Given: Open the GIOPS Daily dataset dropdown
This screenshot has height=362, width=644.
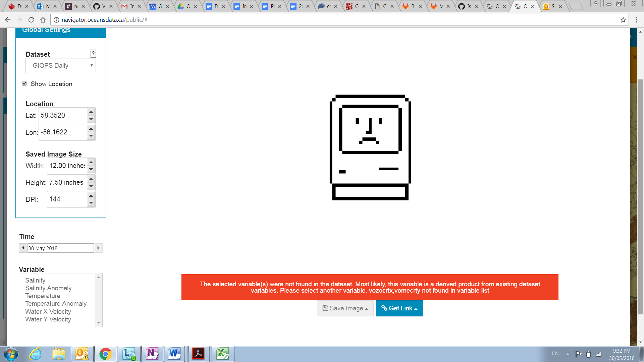Looking at the screenshot, I should (x=61, y=66).
